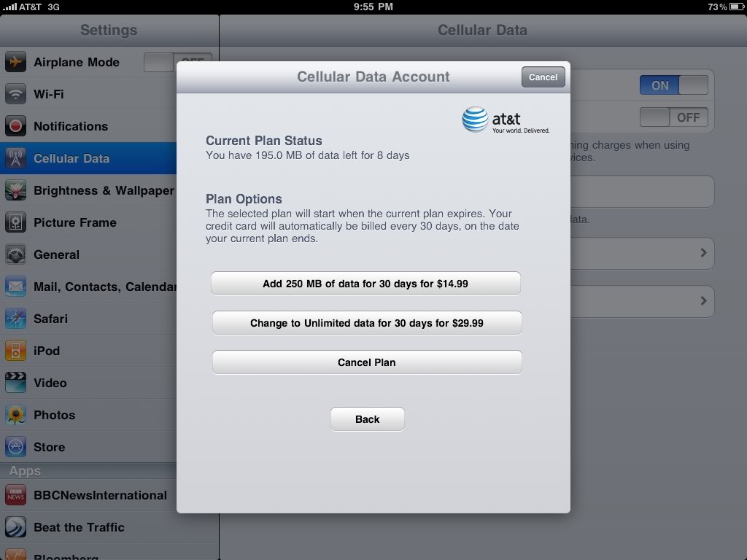The width and height of the screenshot is (747, 560).
Task: Tap the Airplane Mode plane icon
Action: tap(15, 62)
